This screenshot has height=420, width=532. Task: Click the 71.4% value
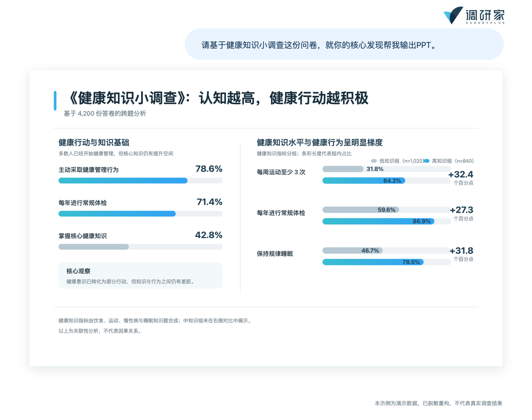209,202
